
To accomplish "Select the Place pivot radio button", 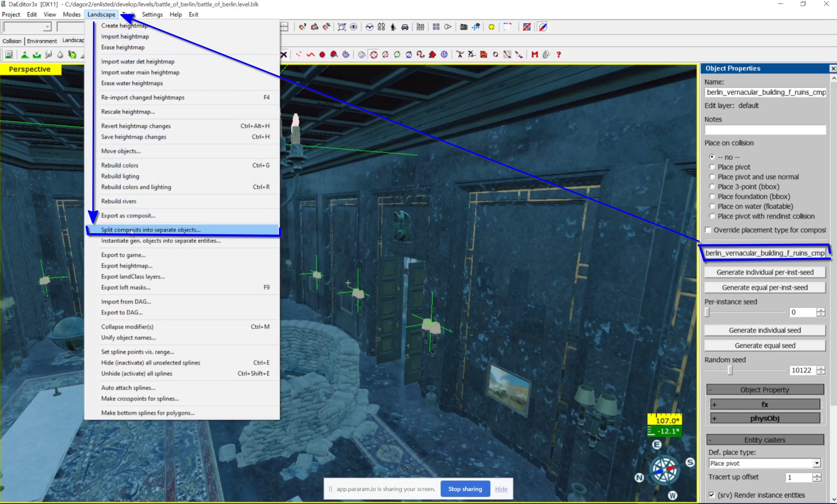I will [x=712, y=167].
